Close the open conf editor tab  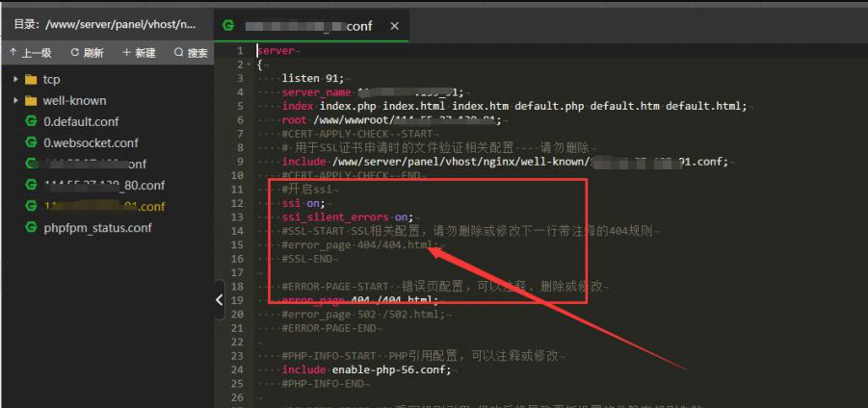coord(394,26)
